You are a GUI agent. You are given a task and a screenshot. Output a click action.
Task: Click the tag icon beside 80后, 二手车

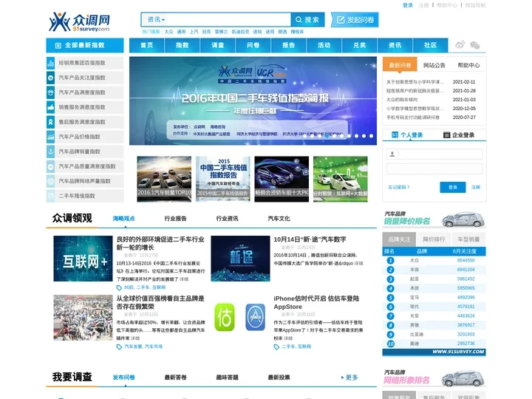coord(119,287)
